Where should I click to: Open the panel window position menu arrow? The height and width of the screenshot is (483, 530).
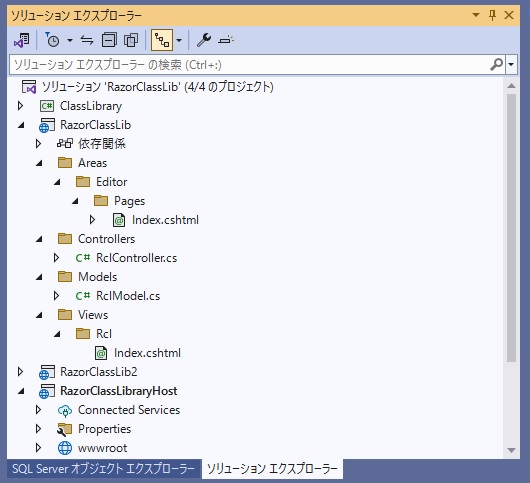pyautogui.click(x=476, y=15)
